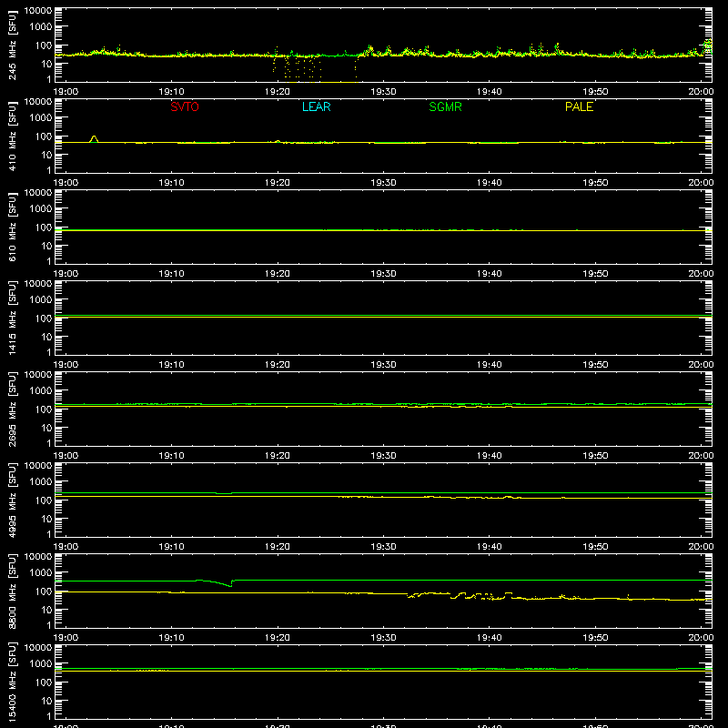Click the cyan LEAR station label
This screenshot has width=728, height=728.
coord(316,106)
